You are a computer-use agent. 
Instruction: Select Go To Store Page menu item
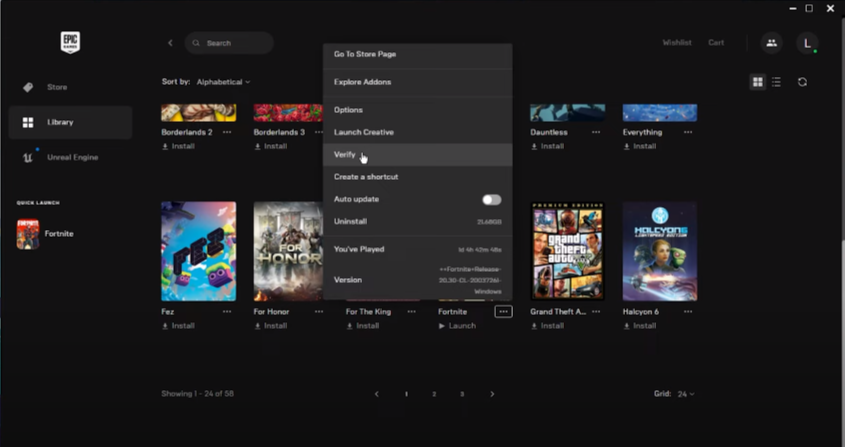pyautogui.click(x=418, y=54)
